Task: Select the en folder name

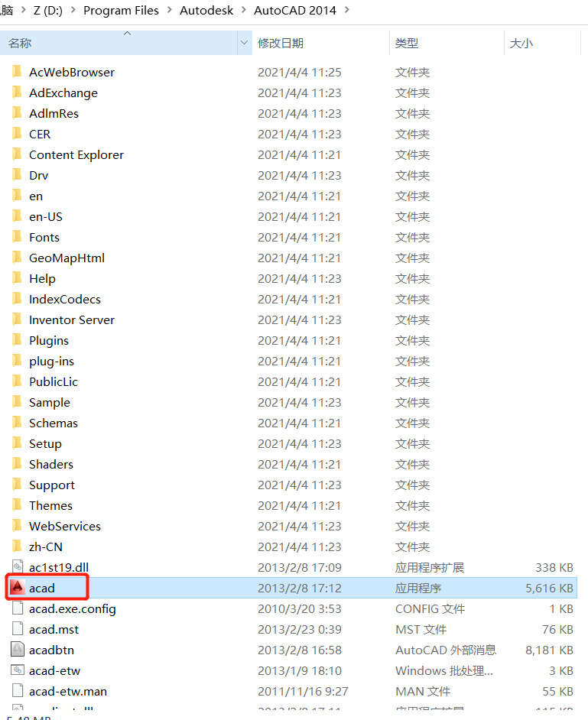Action: pos(36,196)
